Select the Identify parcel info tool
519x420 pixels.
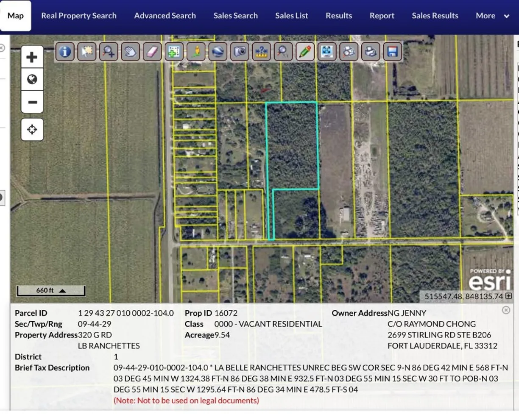(x=64, y=52)
